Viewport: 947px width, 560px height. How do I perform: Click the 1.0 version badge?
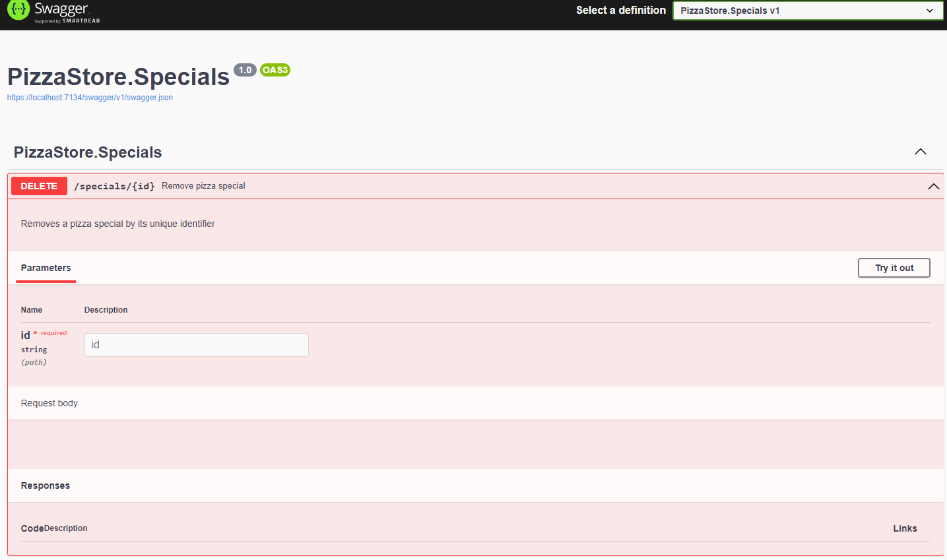tap(245, 70)
